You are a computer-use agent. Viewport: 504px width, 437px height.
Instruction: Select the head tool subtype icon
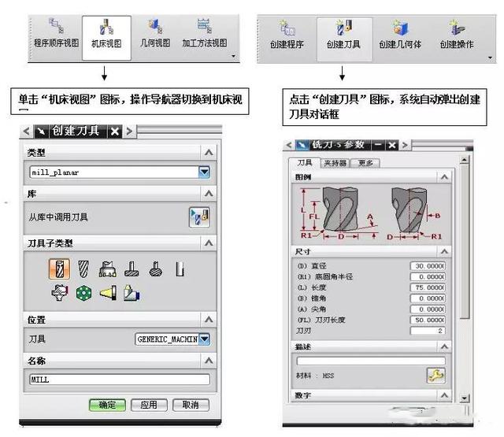coord(132,293)
